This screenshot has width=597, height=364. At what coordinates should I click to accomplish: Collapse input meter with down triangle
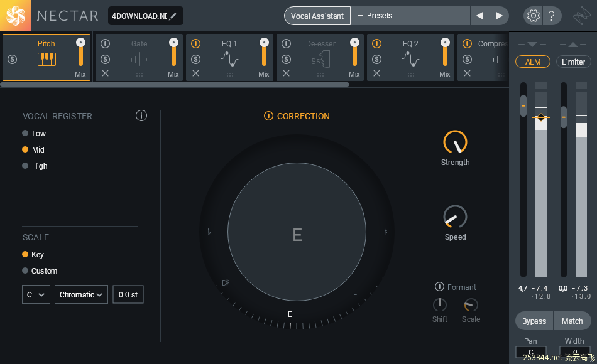532,45
